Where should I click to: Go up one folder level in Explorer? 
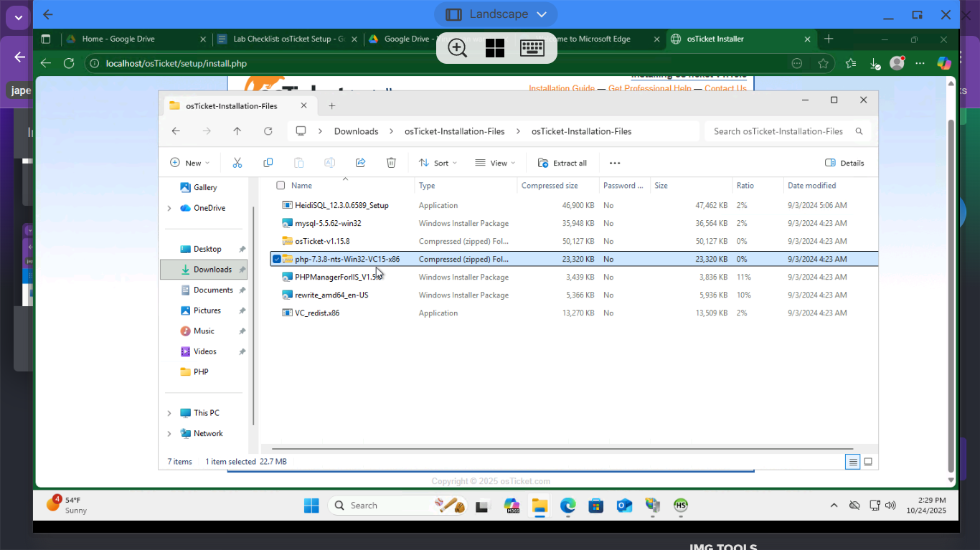237,131
